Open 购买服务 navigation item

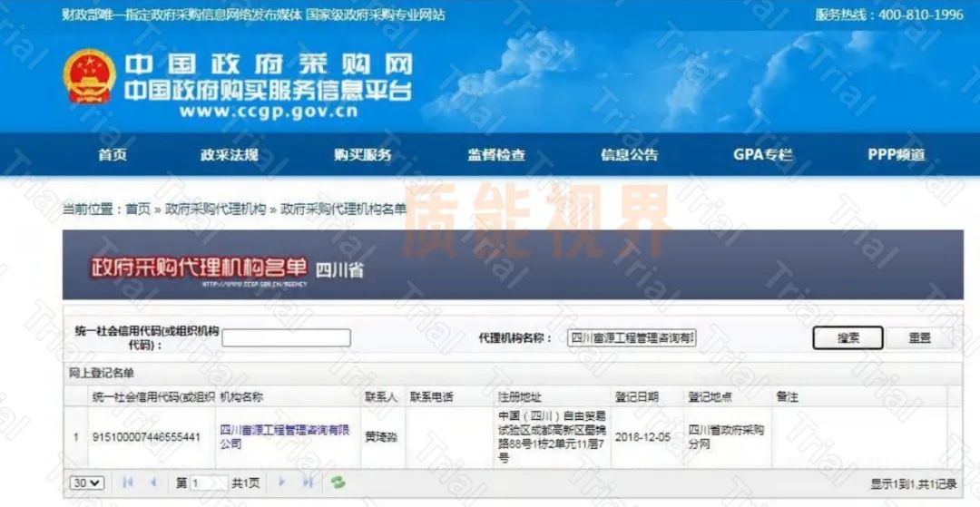[x=362, y=155]
